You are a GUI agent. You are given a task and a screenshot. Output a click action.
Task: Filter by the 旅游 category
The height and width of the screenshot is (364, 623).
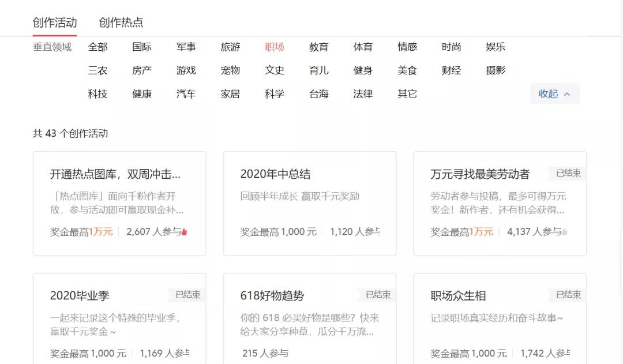pos(230,47)
